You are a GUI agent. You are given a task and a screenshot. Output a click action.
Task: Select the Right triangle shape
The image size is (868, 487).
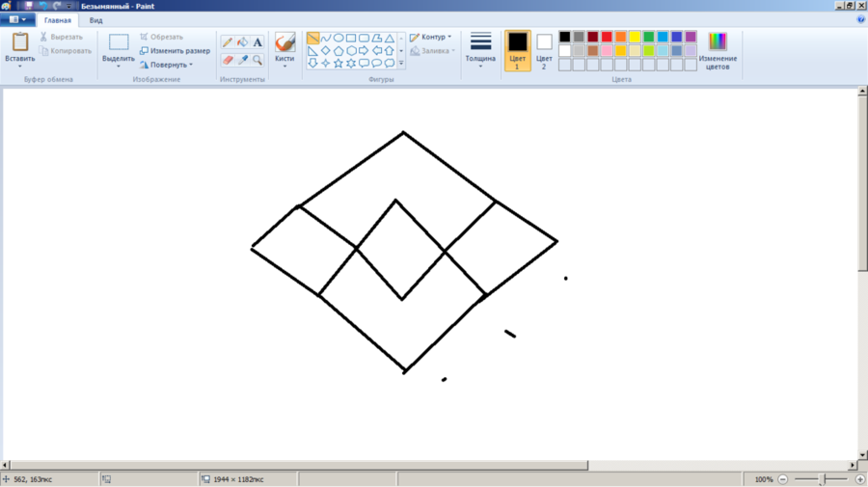coord(312,51)
